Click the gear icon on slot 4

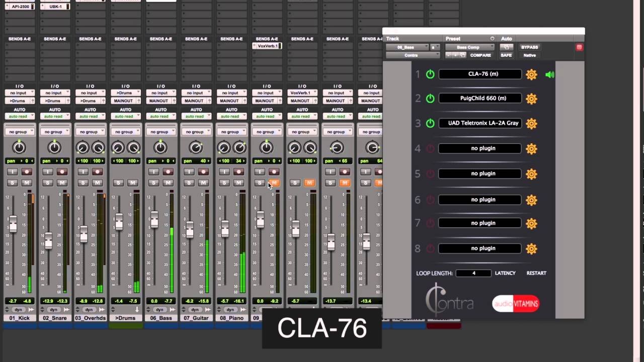(x=531, y=149)
